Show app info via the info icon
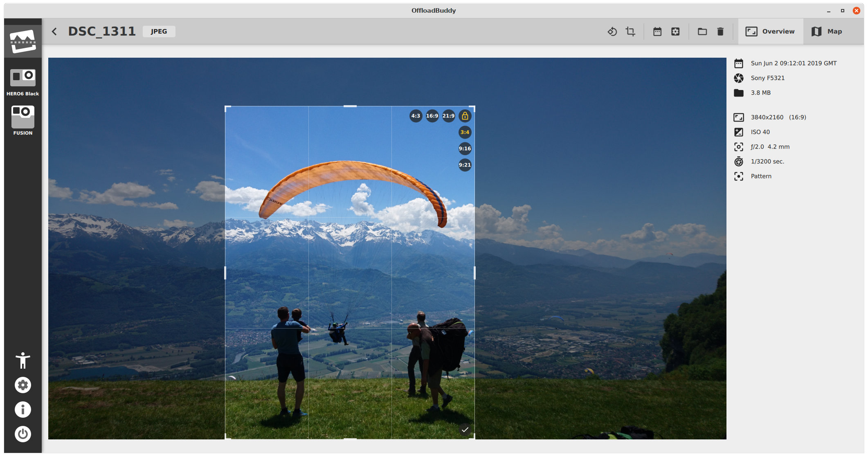868x457 pixels. (23, 410)
